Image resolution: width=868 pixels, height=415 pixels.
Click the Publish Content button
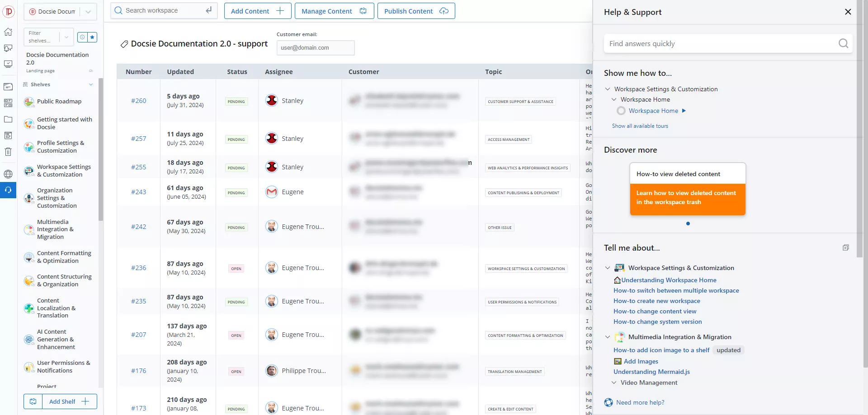tap(416, 11)
